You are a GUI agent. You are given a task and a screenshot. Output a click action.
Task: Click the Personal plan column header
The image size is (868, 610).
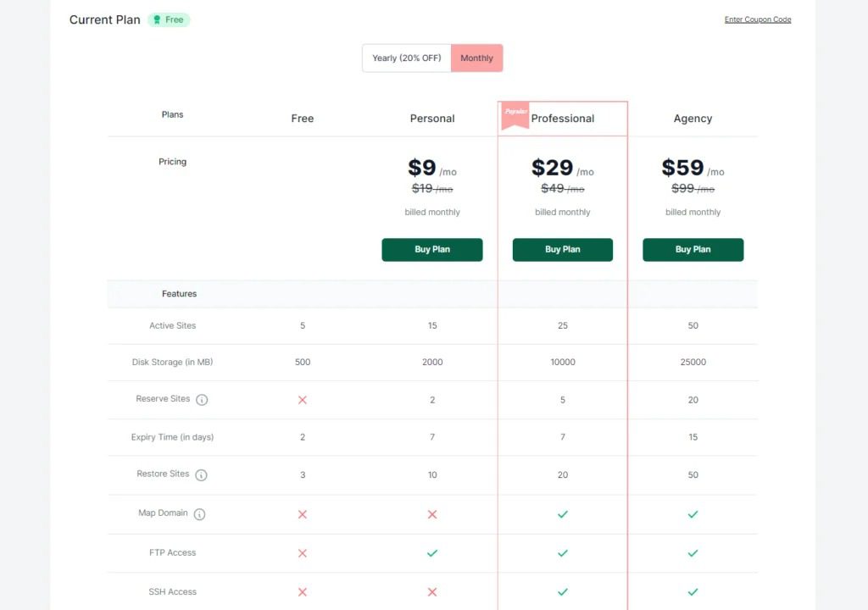(432, 119)
